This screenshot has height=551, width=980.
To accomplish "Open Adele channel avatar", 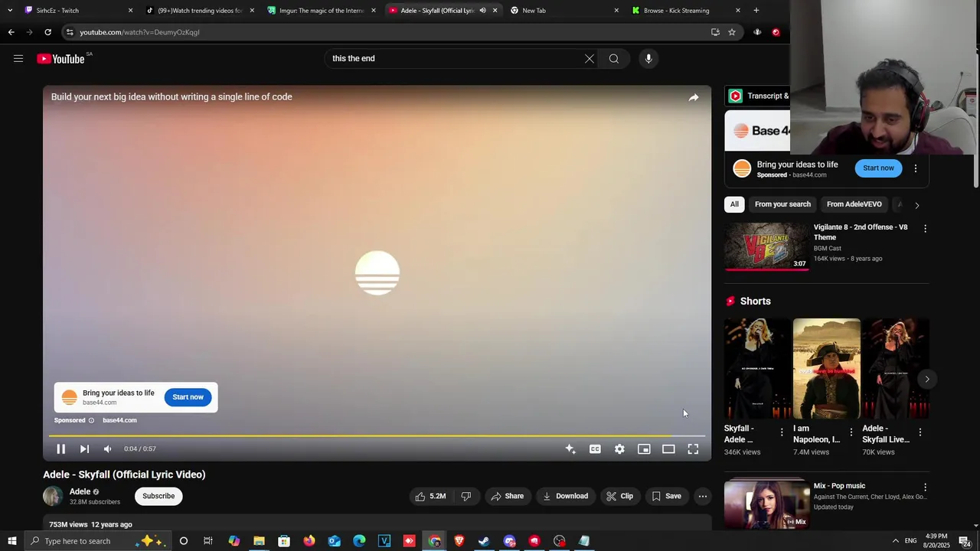I will click(x=53, y=496).
